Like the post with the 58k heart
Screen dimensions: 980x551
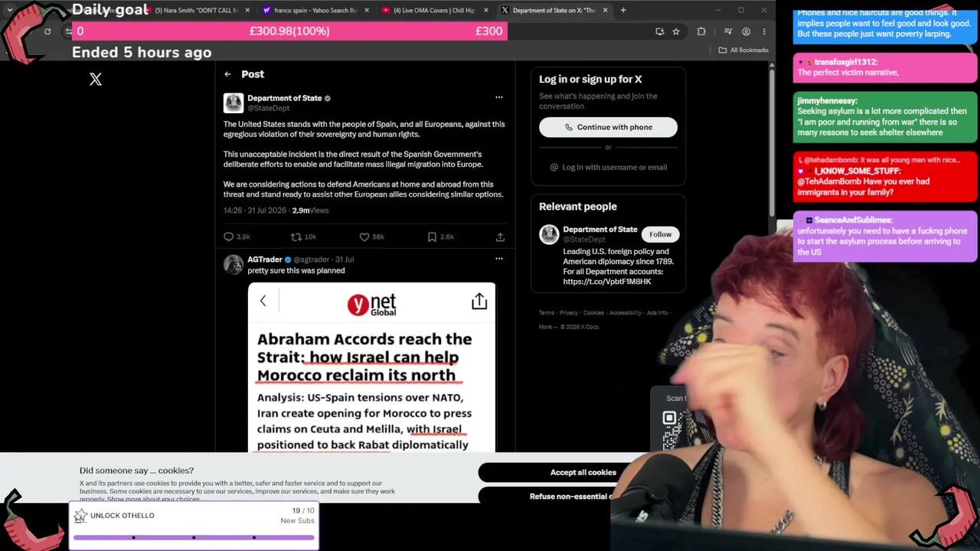coord(364,237)
